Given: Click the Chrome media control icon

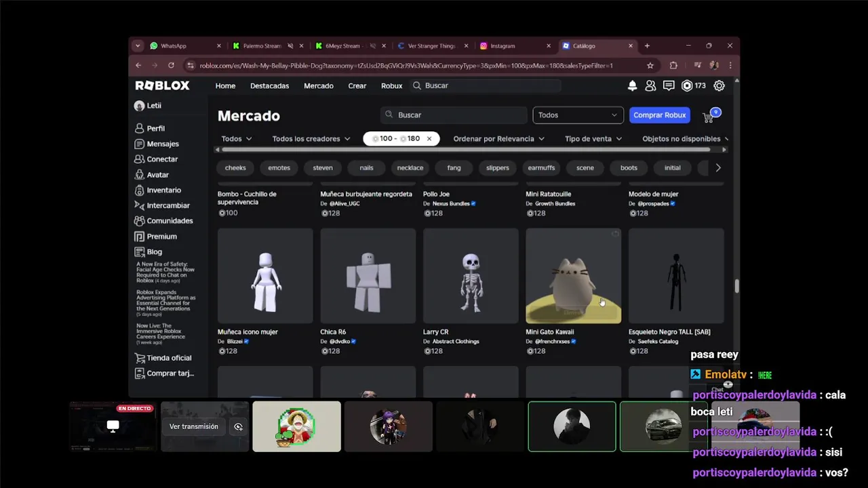Looking at the screenshot, I should [697, 66].
